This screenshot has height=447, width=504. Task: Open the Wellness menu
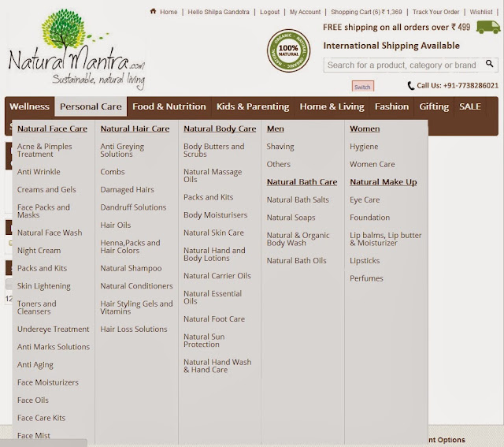[30, 106]
